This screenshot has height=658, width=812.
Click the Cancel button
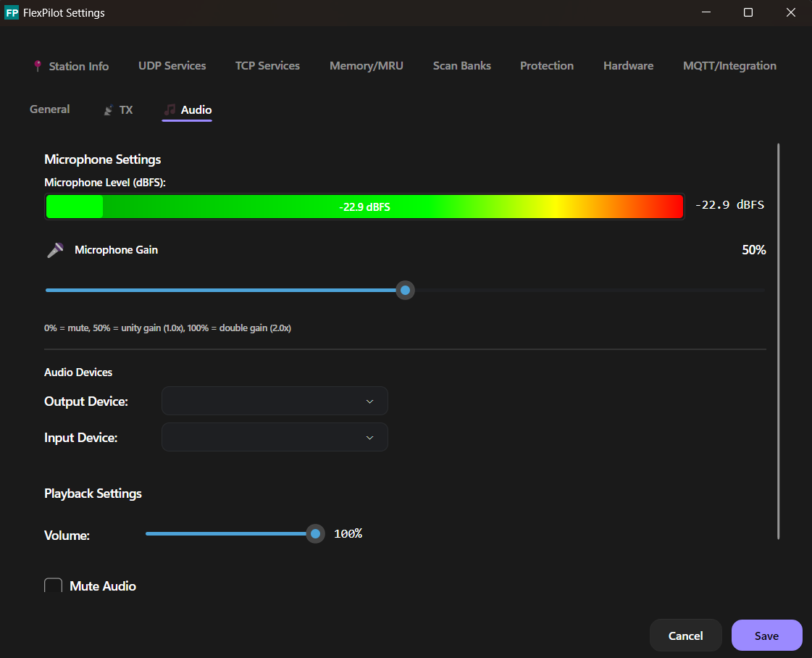pyautogui.click(x=685, y=636)
